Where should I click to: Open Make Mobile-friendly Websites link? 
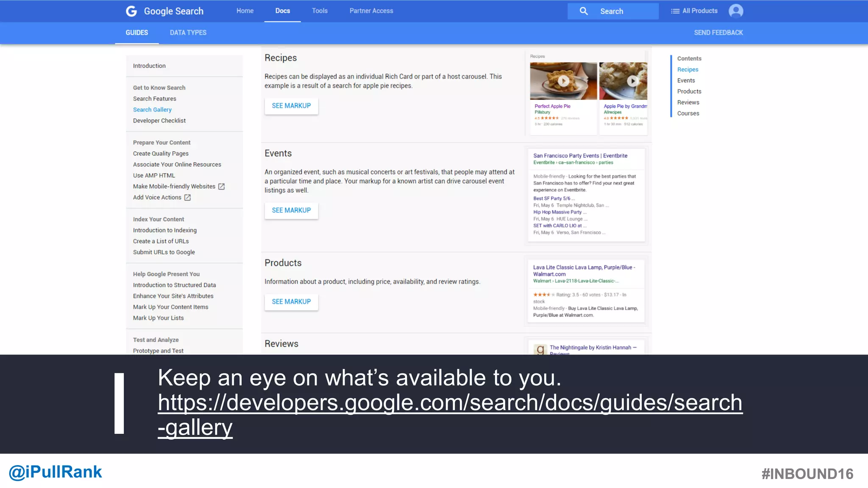coord(174,186)
